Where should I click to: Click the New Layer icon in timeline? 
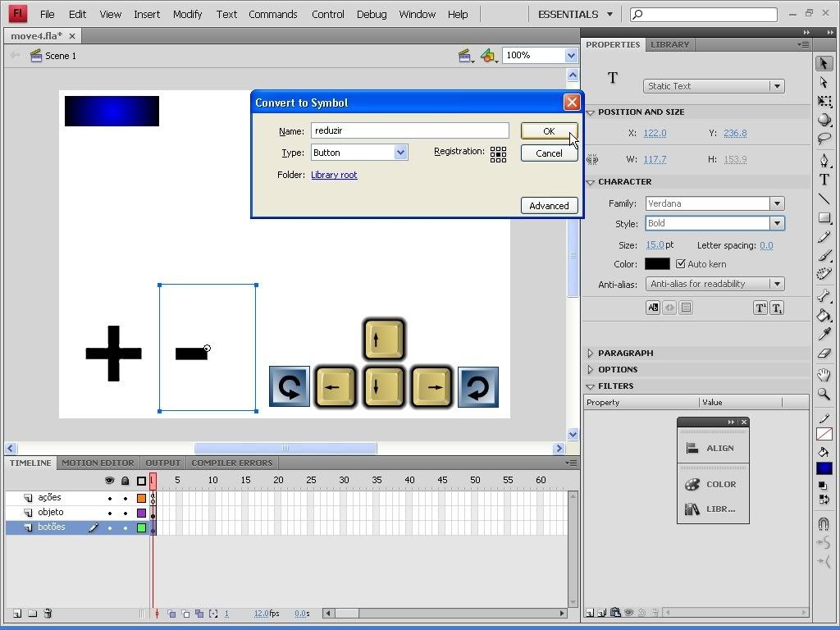pos(17,614)
